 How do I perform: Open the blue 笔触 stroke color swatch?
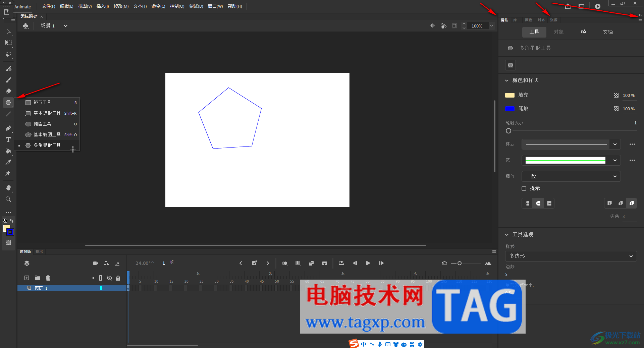tap(510, 109)
